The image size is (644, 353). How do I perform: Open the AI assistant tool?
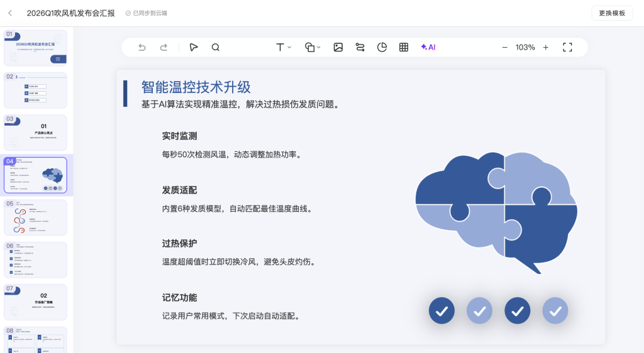[x=428, y=47]
